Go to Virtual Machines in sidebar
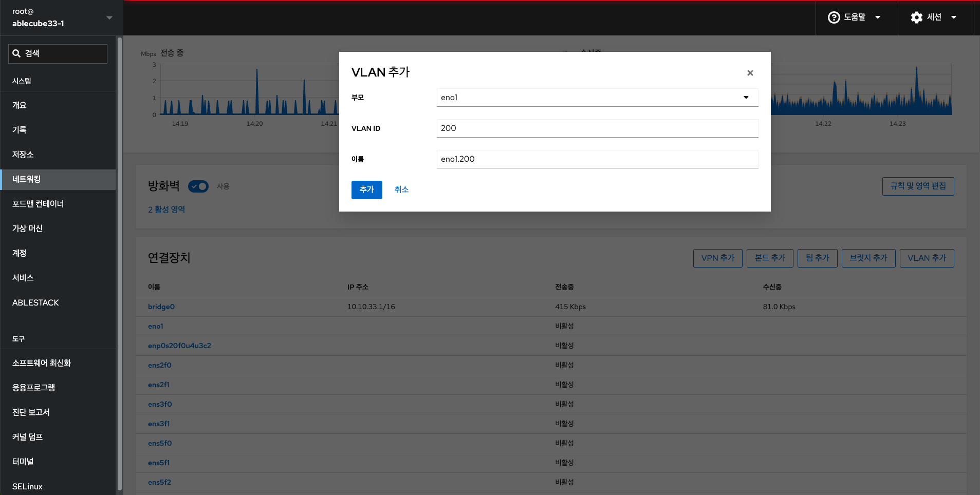The width and height of the screenshot is (980, 495). click(27, 229)
